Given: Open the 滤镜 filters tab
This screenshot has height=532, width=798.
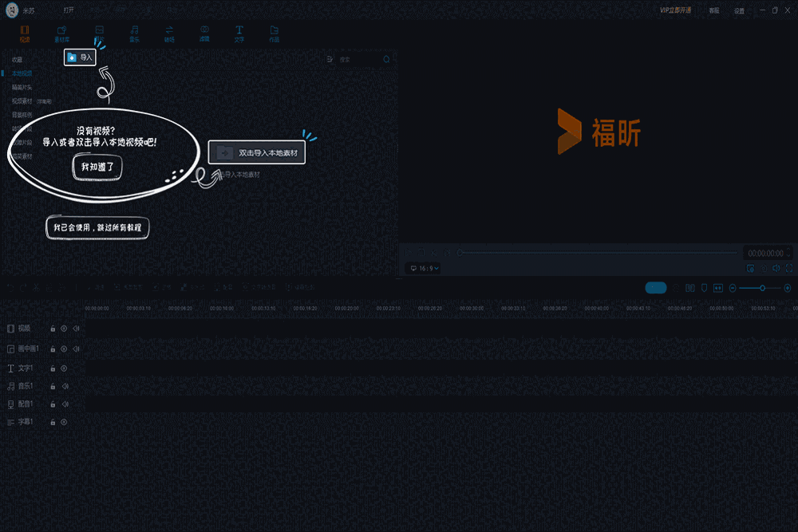Looking at the screenshot, I should tap(204, 33).
